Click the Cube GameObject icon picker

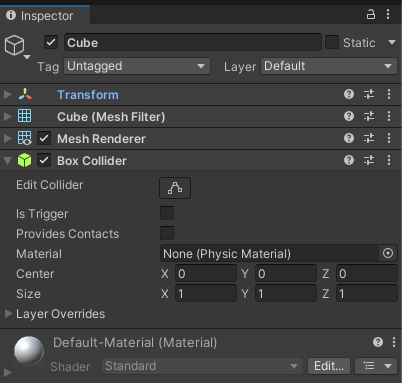tap(16, 47)
